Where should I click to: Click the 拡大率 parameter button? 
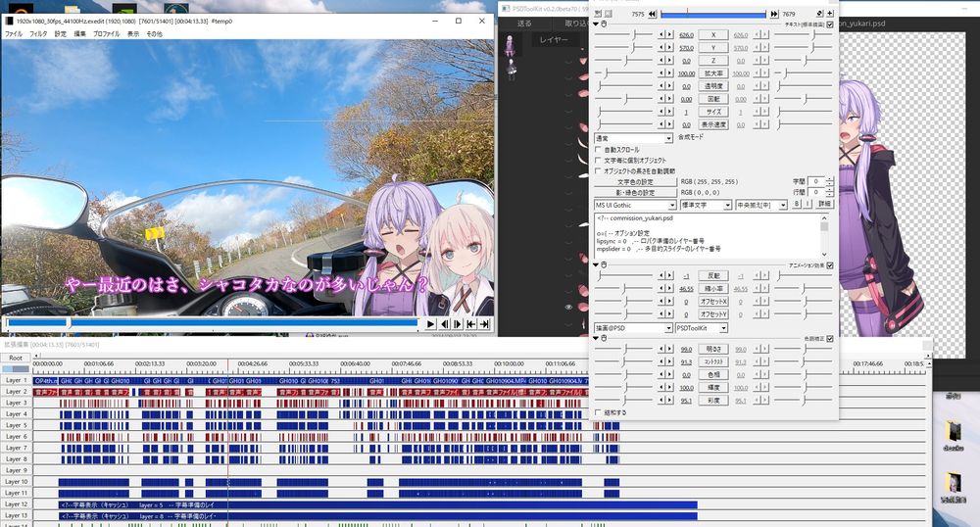point(713,73)
